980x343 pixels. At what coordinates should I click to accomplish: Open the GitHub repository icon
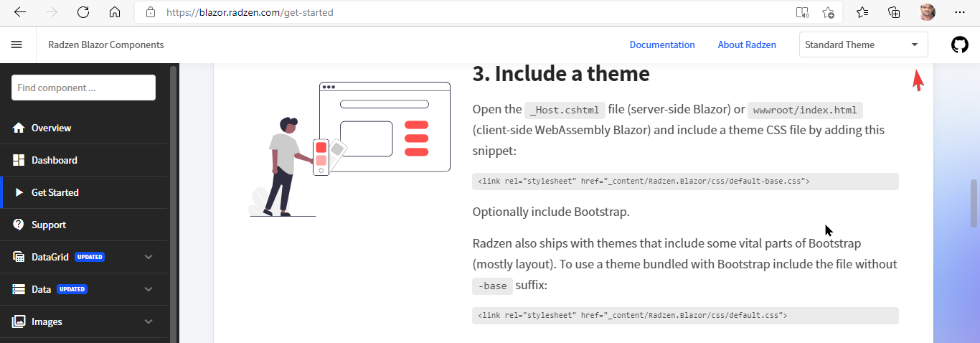pyautogui.click(x=959, y=44)
